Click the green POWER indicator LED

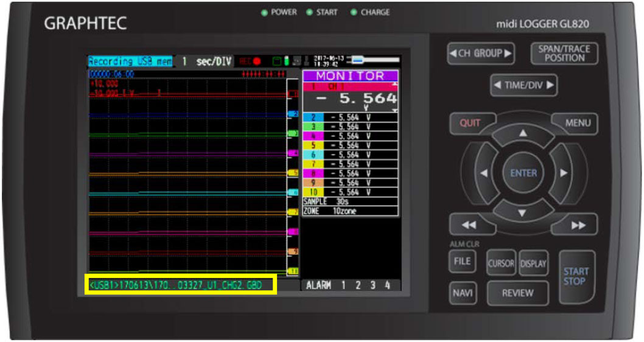click(265, 13)
